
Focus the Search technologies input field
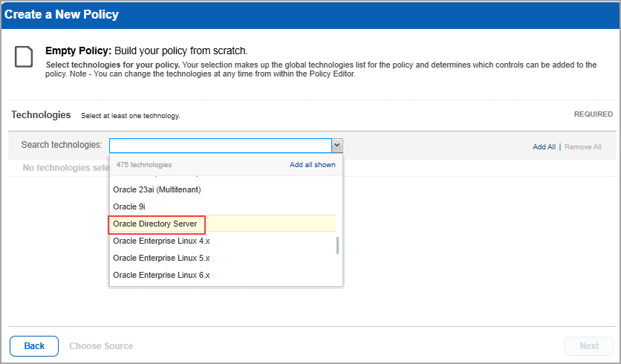pyautogui.click(x=221, y=146)
